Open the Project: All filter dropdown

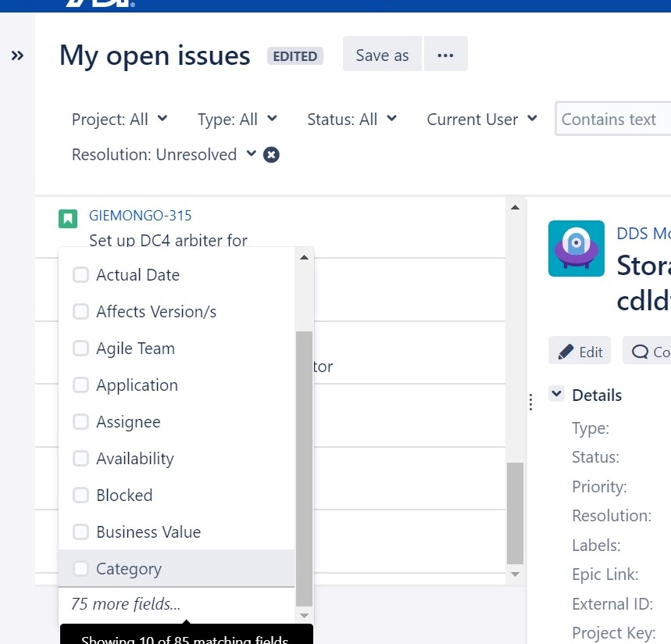click(120, 119)
